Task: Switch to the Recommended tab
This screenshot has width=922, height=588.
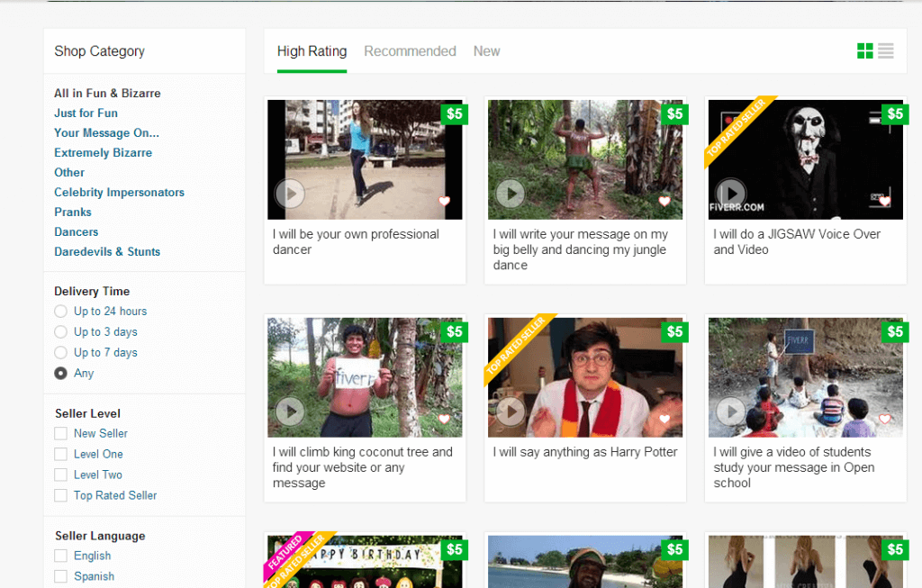Action: click(410, 51)
